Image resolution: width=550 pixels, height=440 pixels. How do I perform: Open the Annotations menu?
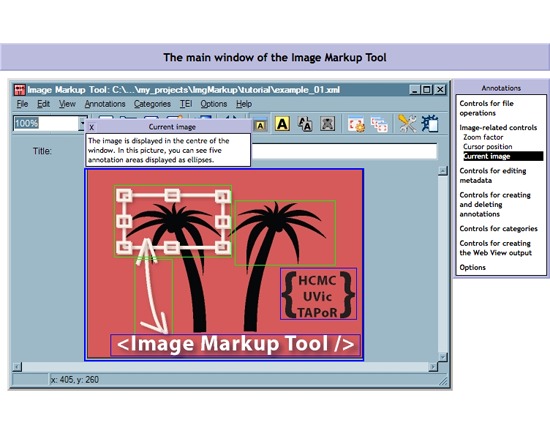click(x=105, y=104)
